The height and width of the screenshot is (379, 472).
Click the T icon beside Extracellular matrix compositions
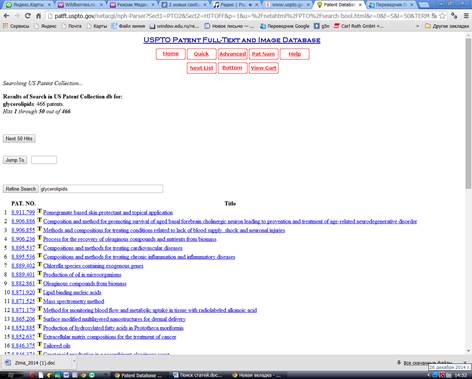coord(40,336)
